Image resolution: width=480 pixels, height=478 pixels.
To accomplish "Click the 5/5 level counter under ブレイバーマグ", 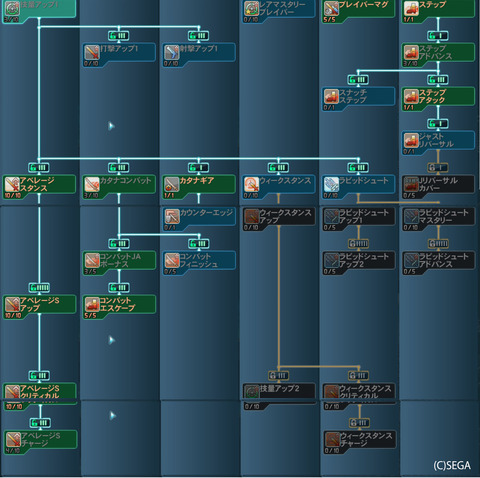I will (x=329, y=20).
